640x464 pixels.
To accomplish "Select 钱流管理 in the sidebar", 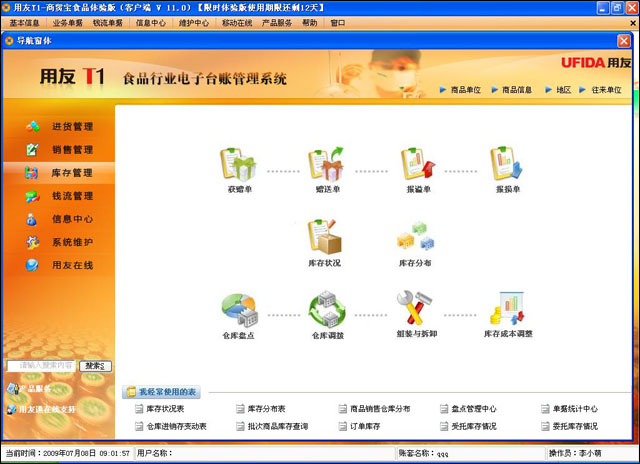I will 59,196.
